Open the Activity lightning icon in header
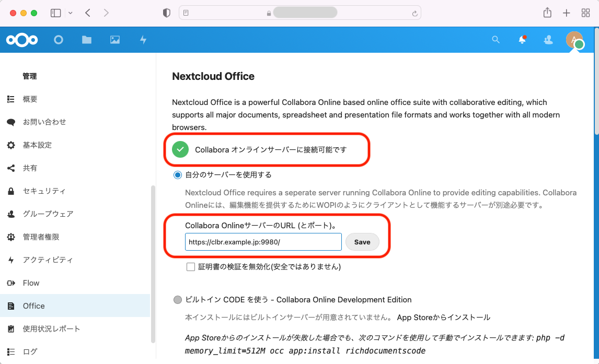This screenshot has width=599, height=364. (x=143, y=40)
